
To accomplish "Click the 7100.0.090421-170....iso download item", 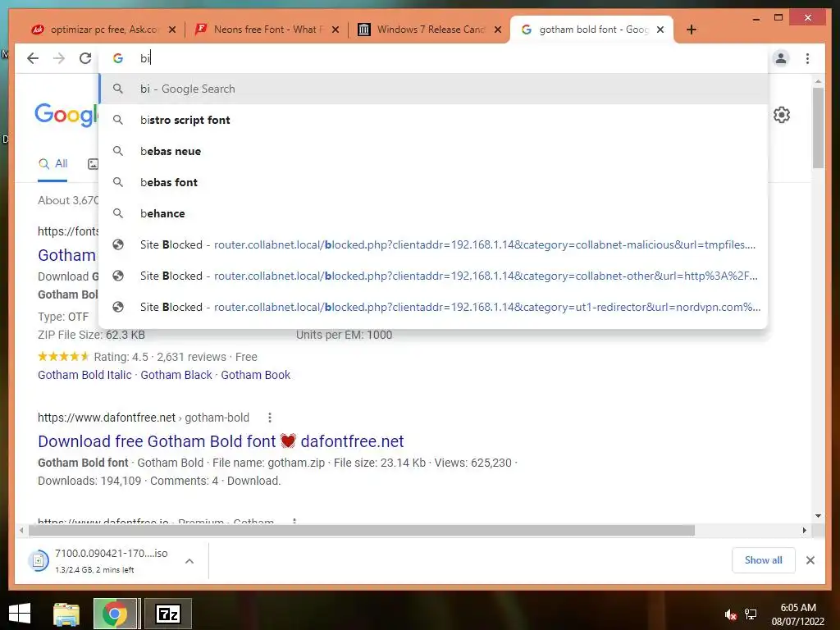I will point(112,561).
